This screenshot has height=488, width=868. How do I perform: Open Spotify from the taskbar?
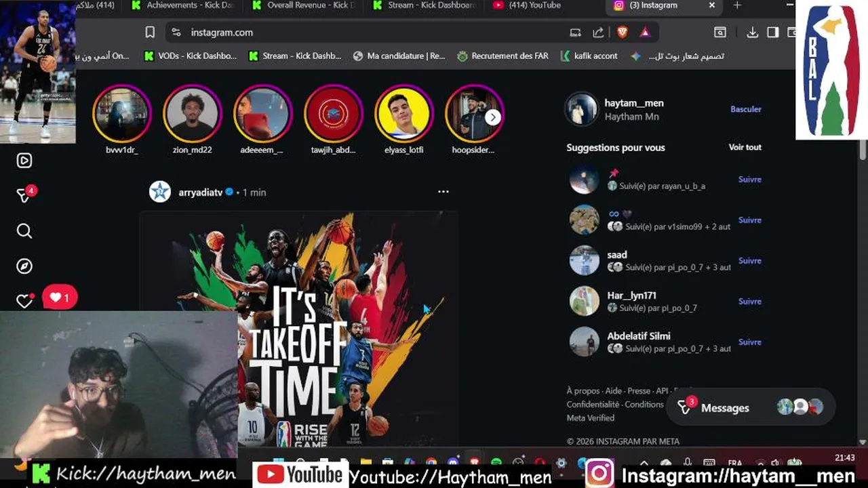point(496,463)
